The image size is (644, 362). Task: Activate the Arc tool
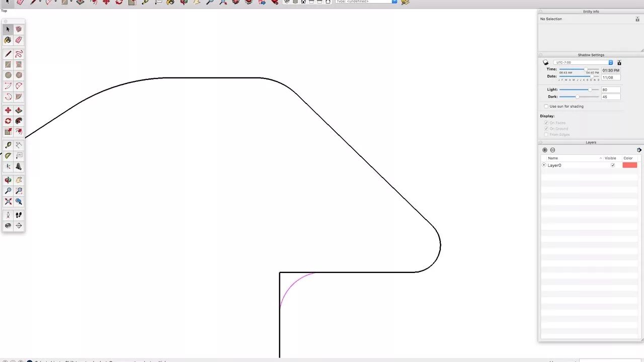click(x=8, y=86)
